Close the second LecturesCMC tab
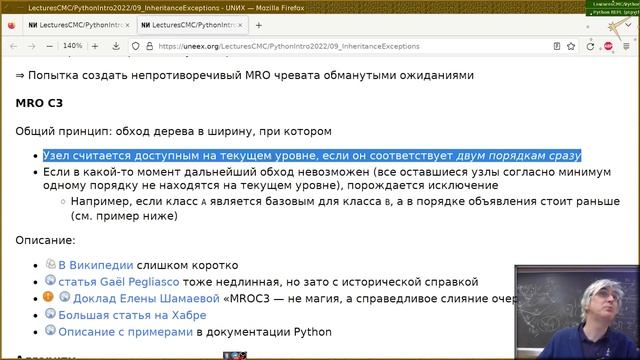640x360 pixels. tap(240, 25)
